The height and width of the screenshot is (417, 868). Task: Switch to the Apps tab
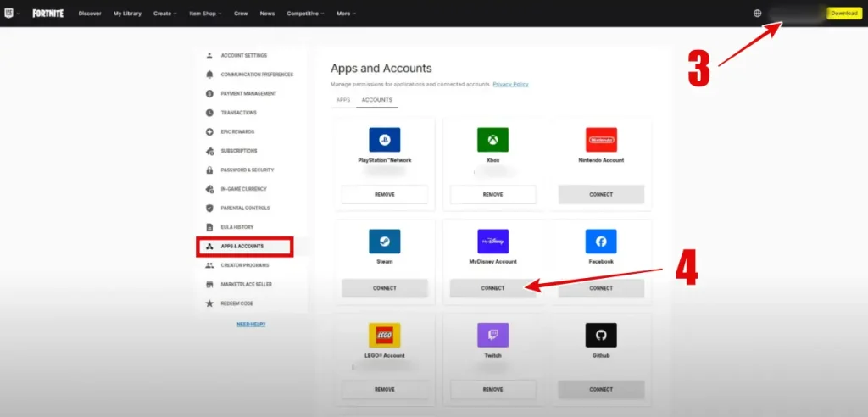click(343, 100)
